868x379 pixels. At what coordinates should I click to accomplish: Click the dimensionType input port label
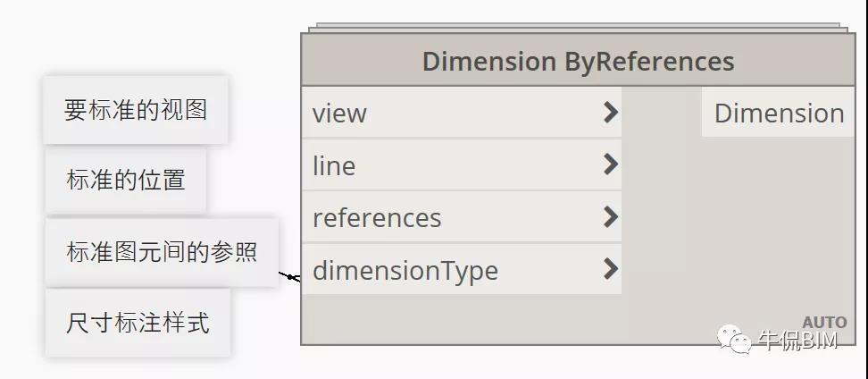tap(405, 270)
